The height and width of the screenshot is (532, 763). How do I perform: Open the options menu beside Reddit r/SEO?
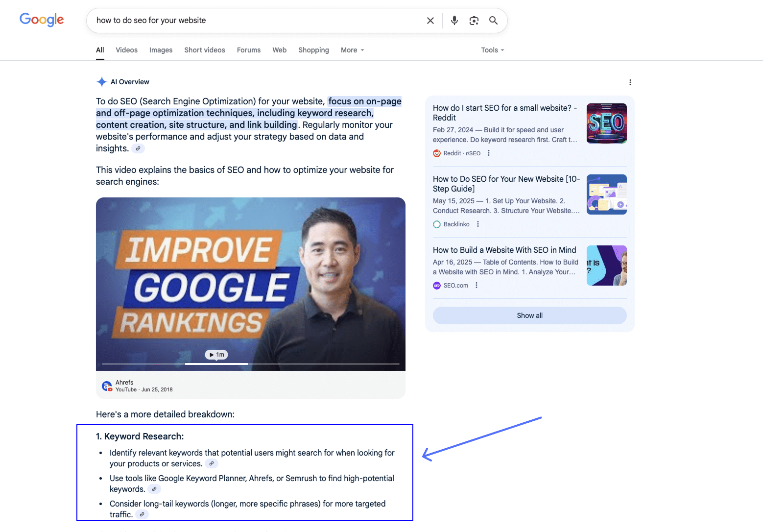[x=489, y=153]
